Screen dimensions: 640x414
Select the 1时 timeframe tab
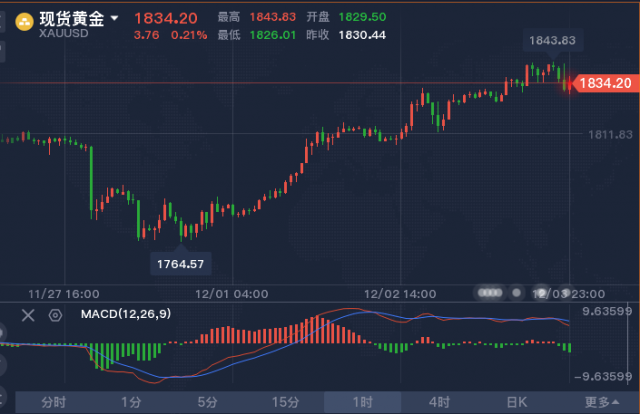click(x=362, y=402)
